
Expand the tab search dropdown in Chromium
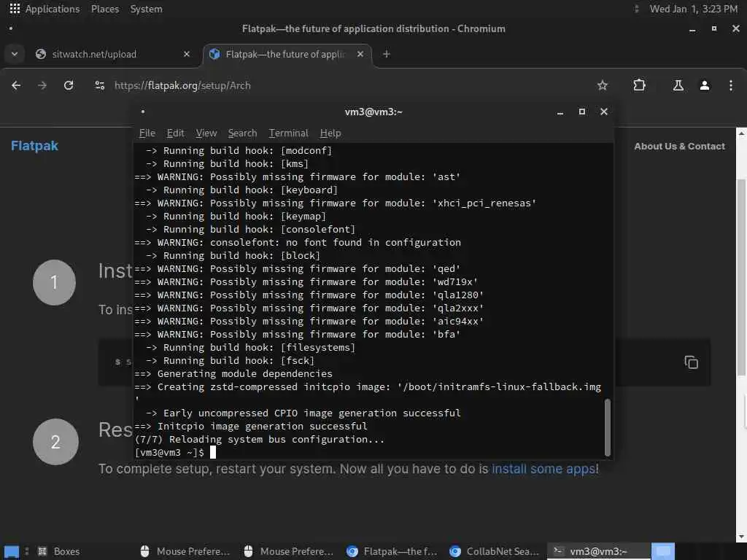click(x=15, y=54)
